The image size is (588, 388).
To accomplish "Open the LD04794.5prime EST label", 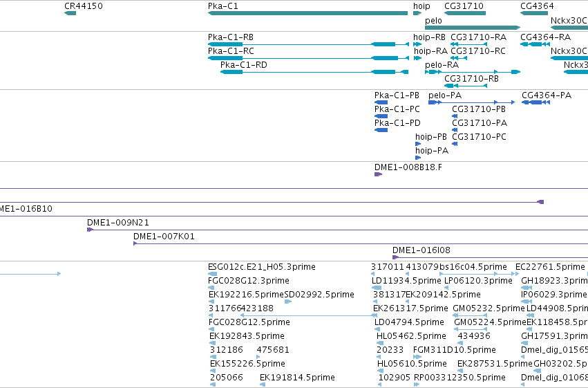I will coord(409,322).
